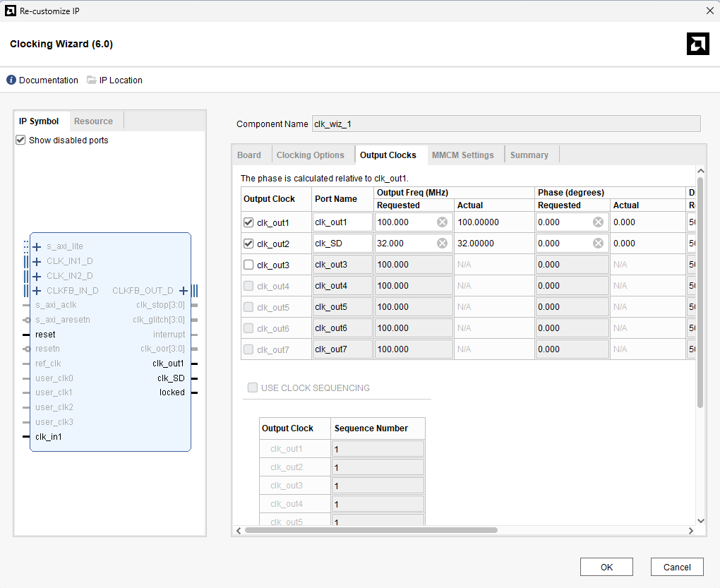This screenshot has height=588, width=720.
Task: Clear clk_out1 requested frequency field
Action: (442, 222)
